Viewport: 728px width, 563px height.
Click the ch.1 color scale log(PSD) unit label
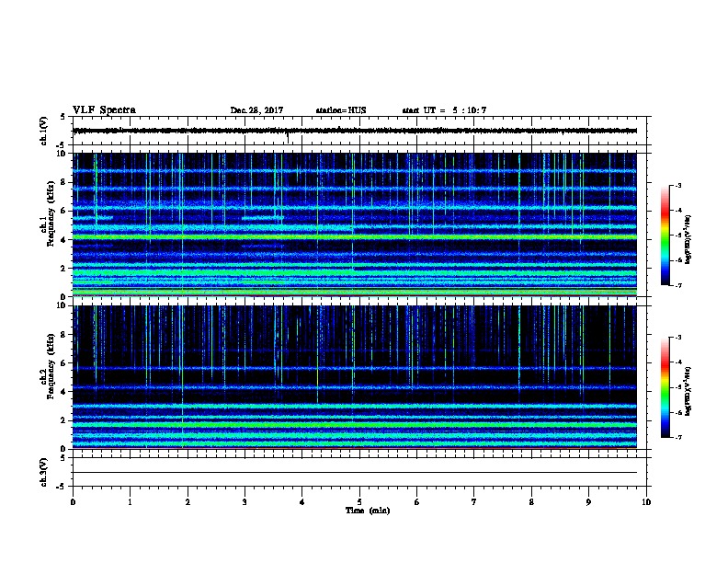(x=688, y=239)
